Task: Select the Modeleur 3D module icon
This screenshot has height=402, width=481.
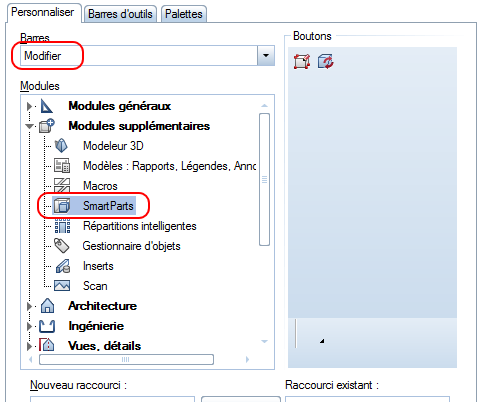Action: pos(61,146)
